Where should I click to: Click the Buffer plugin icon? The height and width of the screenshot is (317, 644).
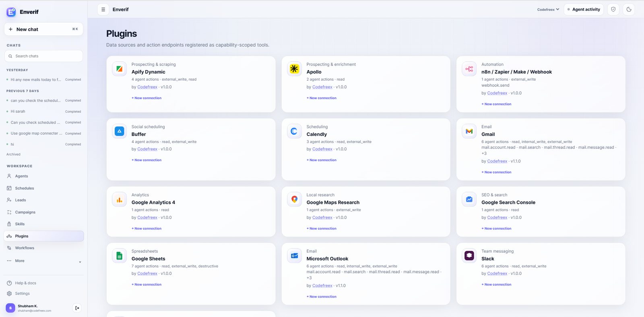(x=120, y=131)
